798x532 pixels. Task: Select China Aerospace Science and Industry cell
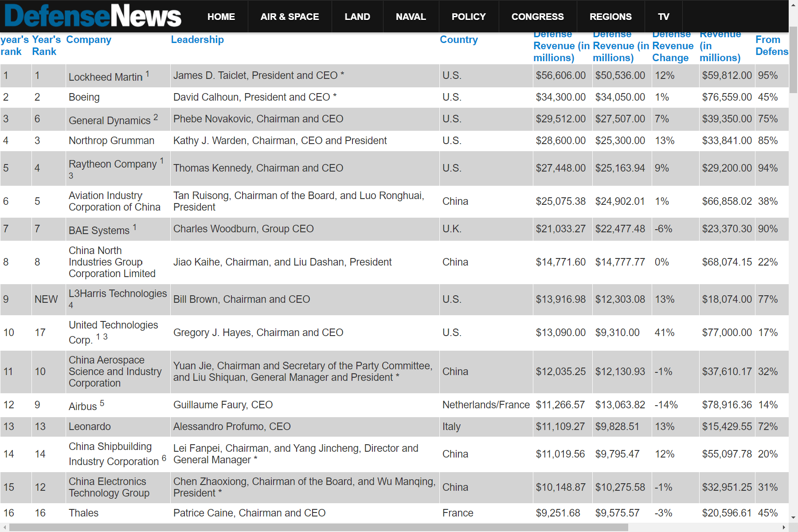pos(118,372)
